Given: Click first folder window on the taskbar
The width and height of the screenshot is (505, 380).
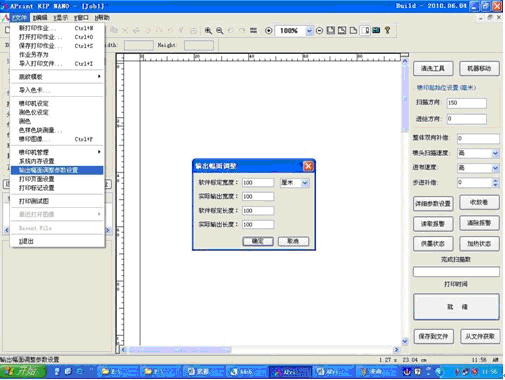Looking at the screenshot, I should point(118,371).
